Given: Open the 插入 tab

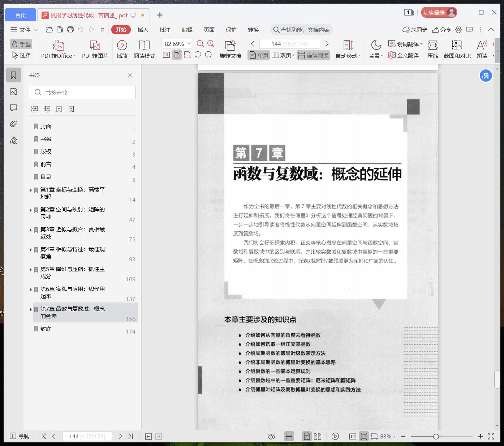Looking at the screenshot, I should 143,30.
